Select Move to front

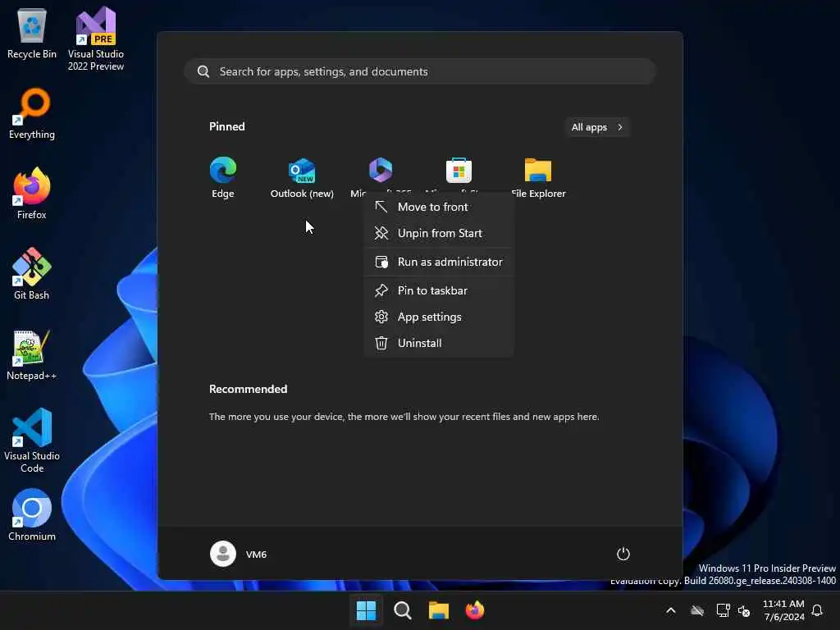pyautogui.click(x=438, y=207)
